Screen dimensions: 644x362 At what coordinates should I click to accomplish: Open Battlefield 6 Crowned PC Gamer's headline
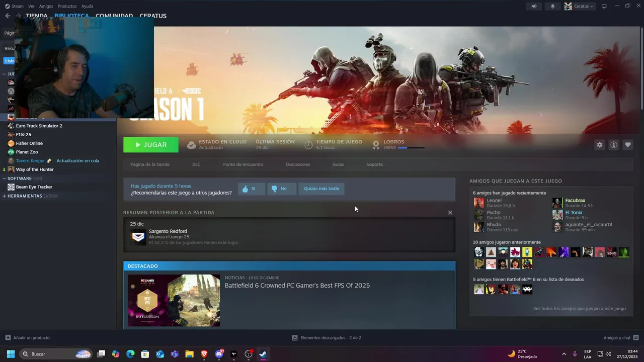[x=297, y=286]
